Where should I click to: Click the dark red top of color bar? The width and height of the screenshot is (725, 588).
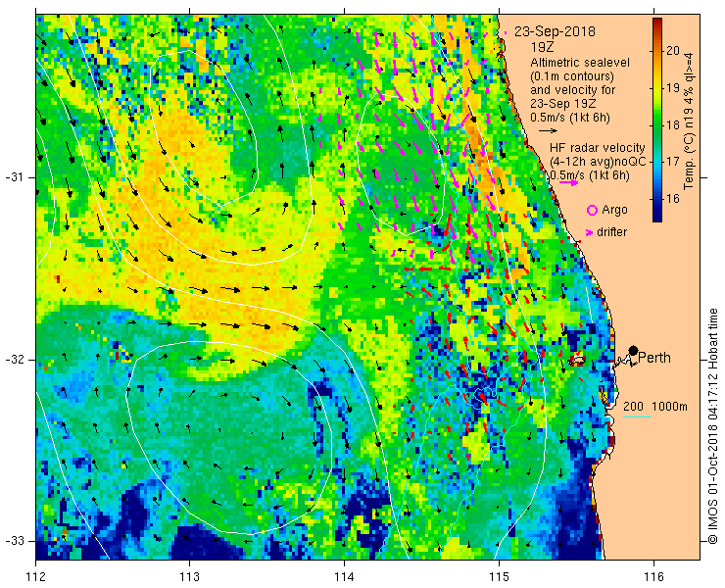pyautogui.click(x=657, y=23)
